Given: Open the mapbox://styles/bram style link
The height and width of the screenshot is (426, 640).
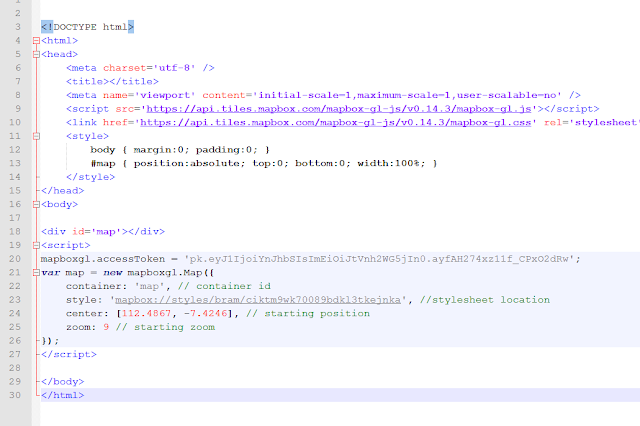Looking at the screenshot, I should coord(258,300).
